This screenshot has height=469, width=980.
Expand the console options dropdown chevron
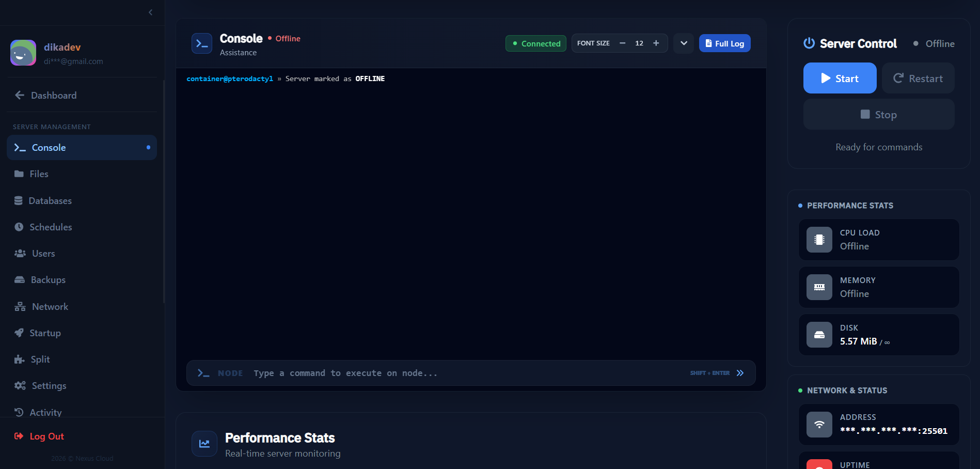[x=684, y=43]
